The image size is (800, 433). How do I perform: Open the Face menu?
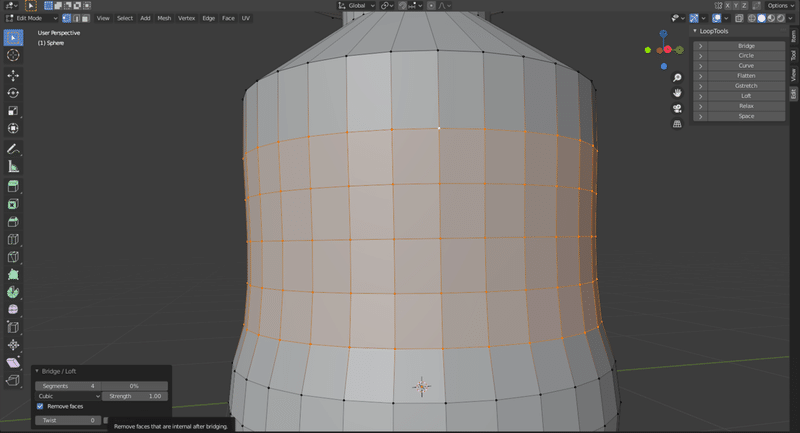click(228, 18)
